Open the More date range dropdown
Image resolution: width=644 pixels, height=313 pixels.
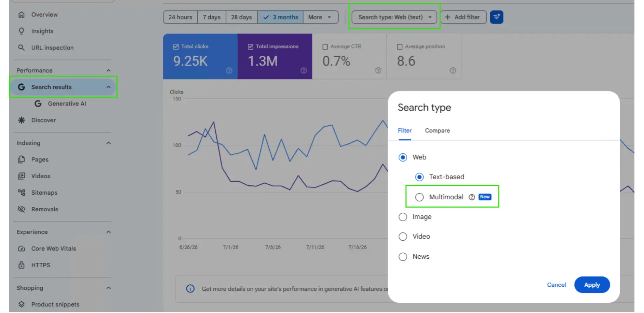[320, 17]
